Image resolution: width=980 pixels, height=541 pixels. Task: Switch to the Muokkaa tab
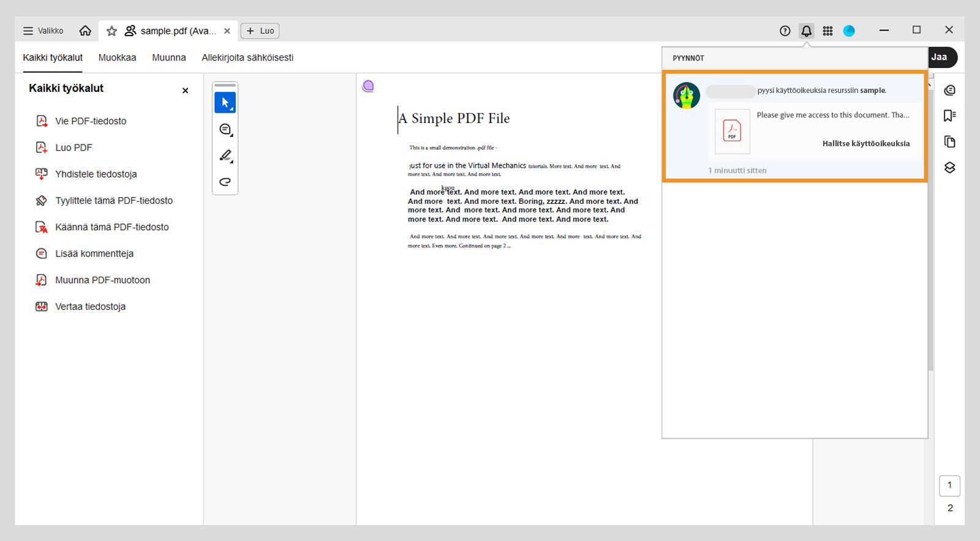tap(118, 58)
